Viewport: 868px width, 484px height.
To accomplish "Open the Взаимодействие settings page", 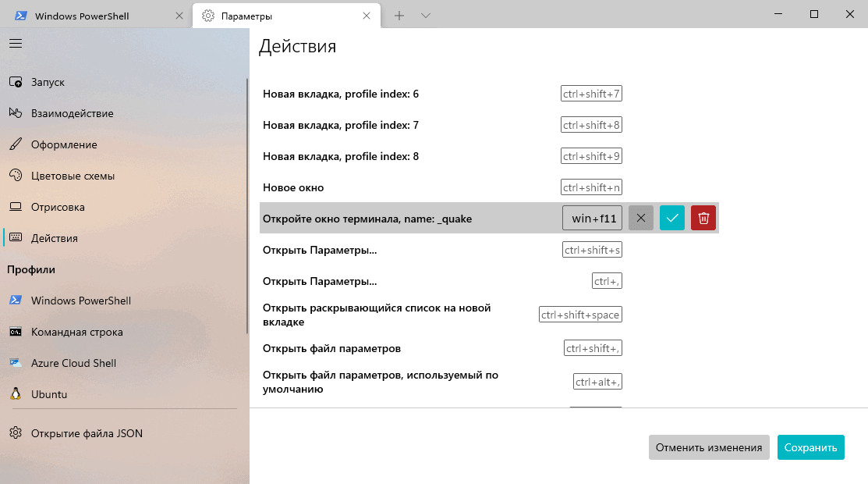I will (123, 113).
